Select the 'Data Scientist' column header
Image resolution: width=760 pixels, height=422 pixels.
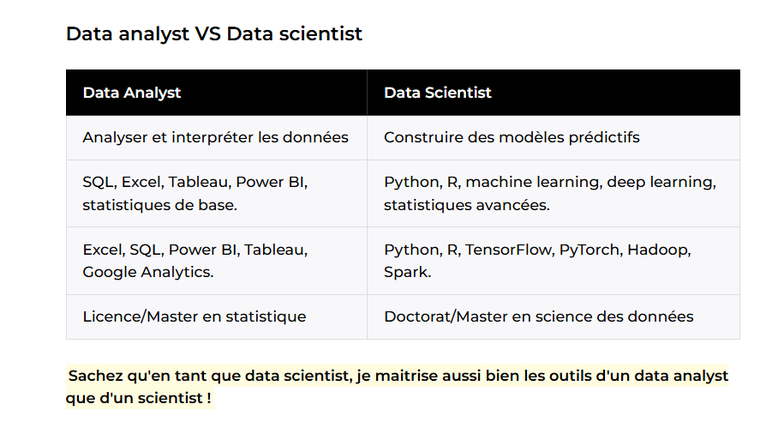554,93
